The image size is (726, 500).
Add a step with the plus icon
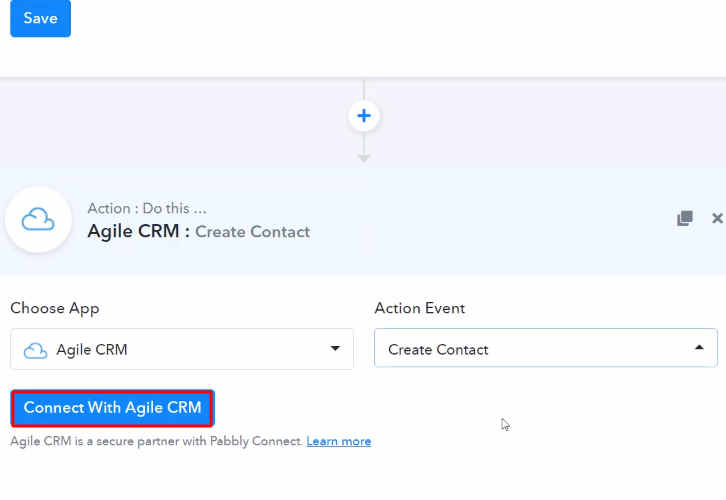coord(363,116)
